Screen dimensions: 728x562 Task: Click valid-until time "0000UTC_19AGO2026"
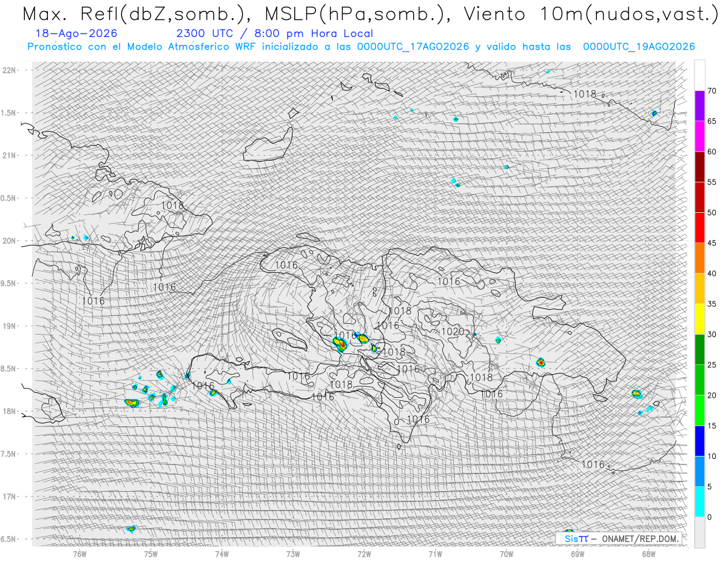tap(639, 47)
